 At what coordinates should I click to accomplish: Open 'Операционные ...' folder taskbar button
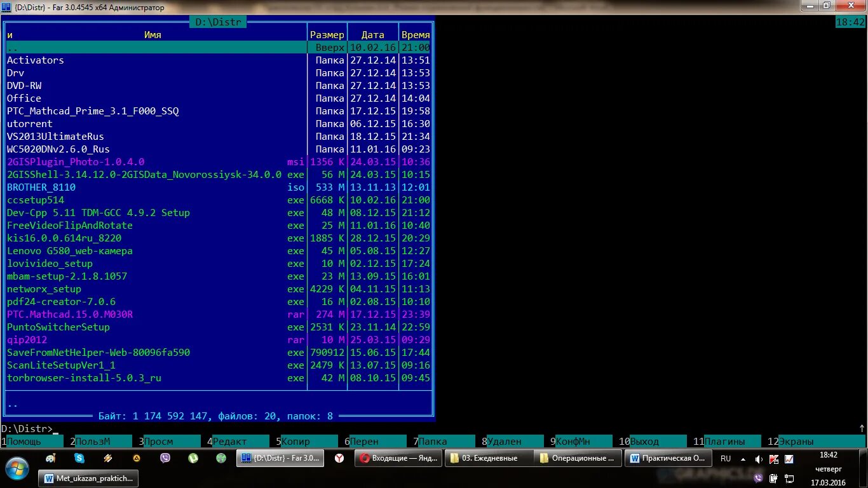point(579,458)
